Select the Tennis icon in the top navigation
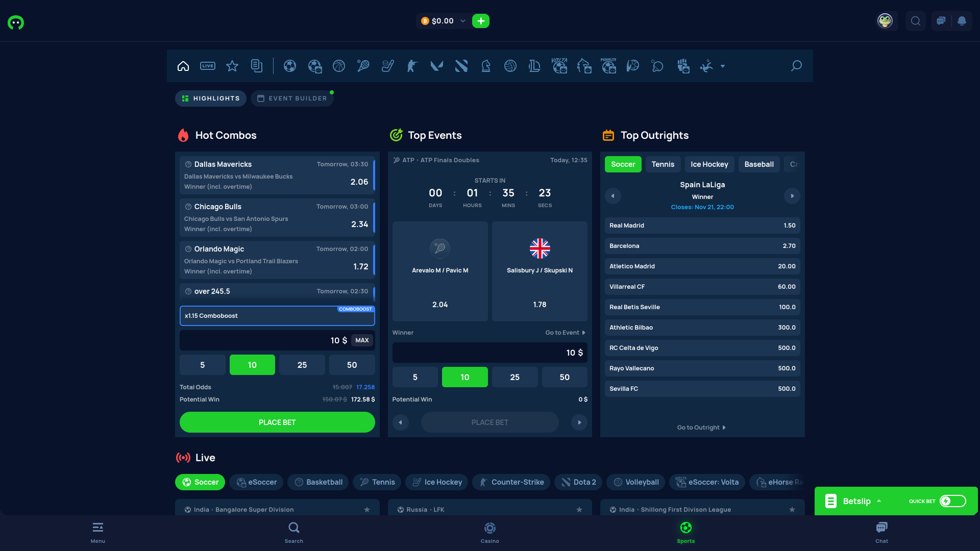The width and height of the screenshot is (980, 551). pyautogui.click(x=363, y=66)
